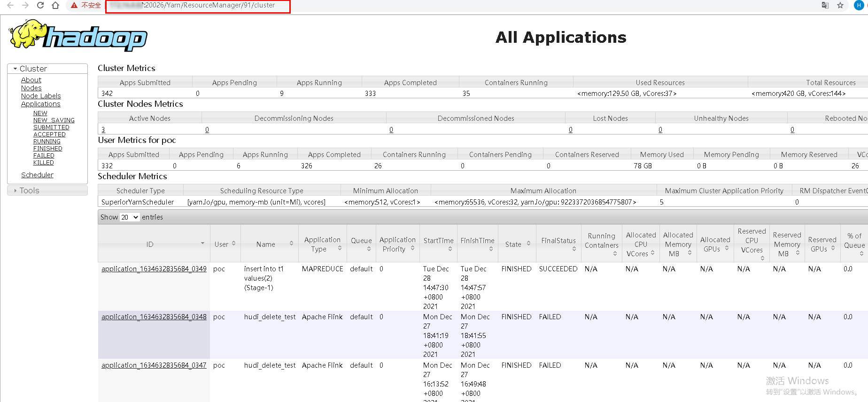The width and height of the screenshot is (868, 402).
Task: Sort table by StartTime column
Action: (x=438, y=244)
